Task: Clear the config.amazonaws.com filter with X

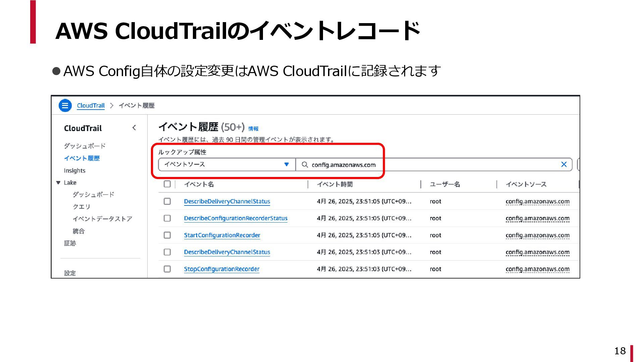Action: (564, 164)
